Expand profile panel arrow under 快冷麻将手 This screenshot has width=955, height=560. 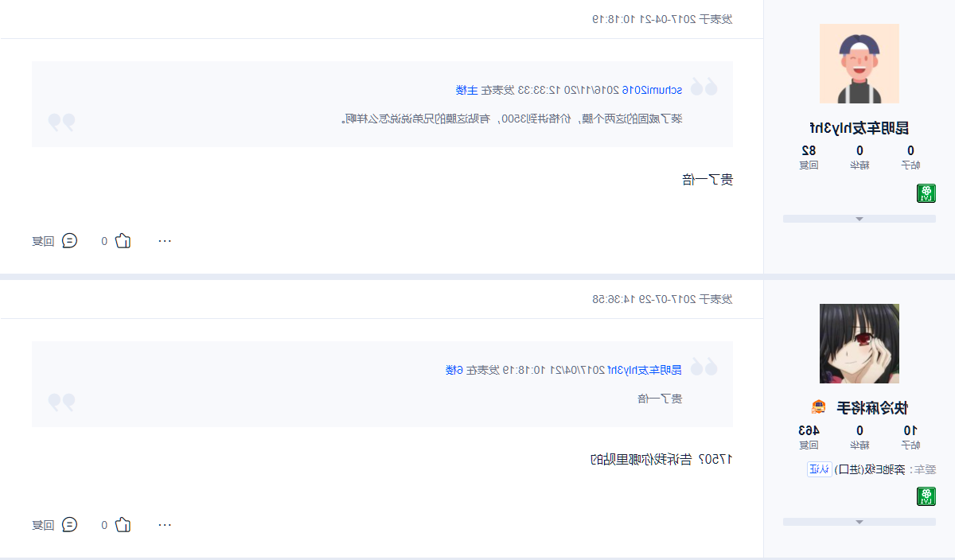pos(859,522)
